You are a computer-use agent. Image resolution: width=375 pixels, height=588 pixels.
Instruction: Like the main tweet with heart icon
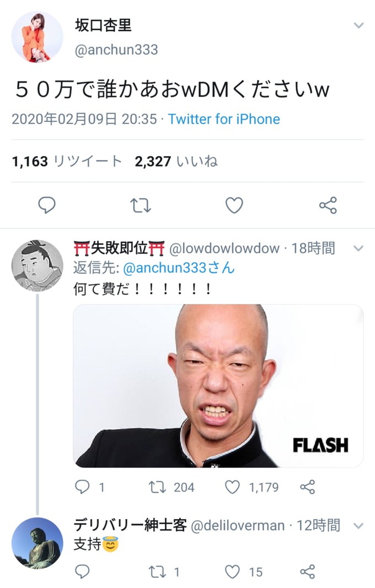[234, 205]
